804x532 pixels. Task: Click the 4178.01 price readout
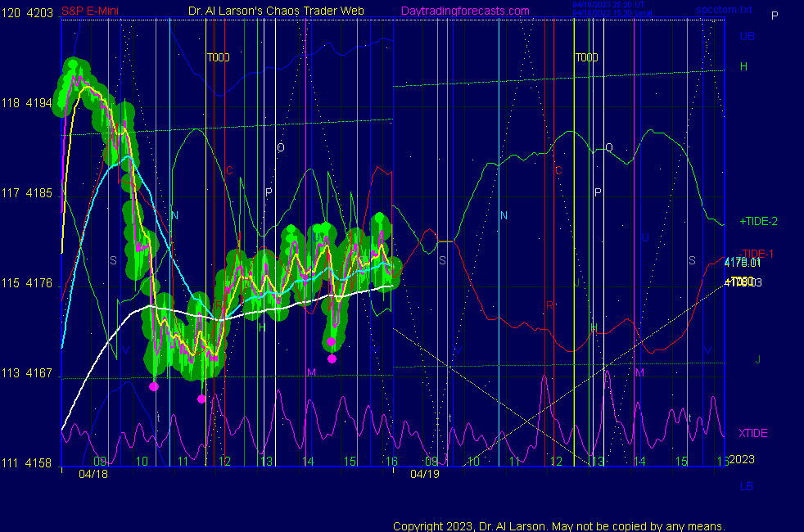click(742, 263)
